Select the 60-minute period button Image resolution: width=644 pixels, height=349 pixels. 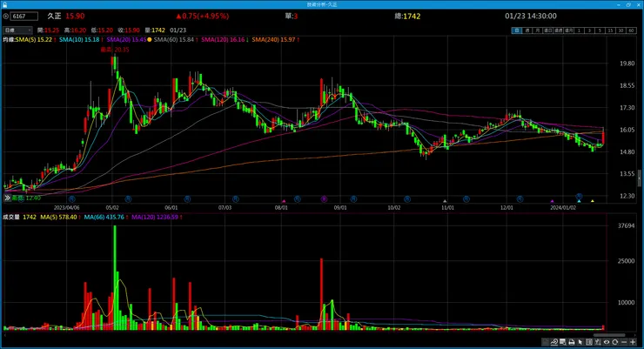pyautogui.click(x=631, y=30)
